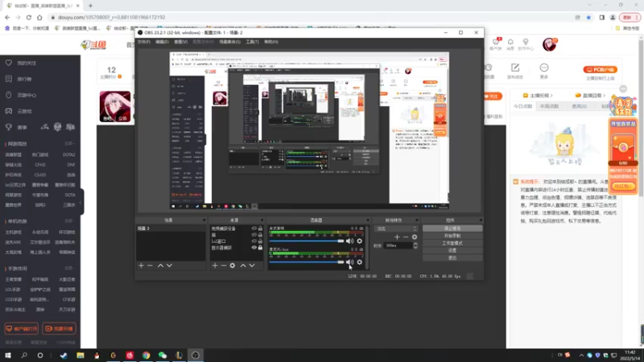Screen dimensions: 644x362
Task: Switch to 本周点数 tab in Douyu panel
Action: (550, 106)
